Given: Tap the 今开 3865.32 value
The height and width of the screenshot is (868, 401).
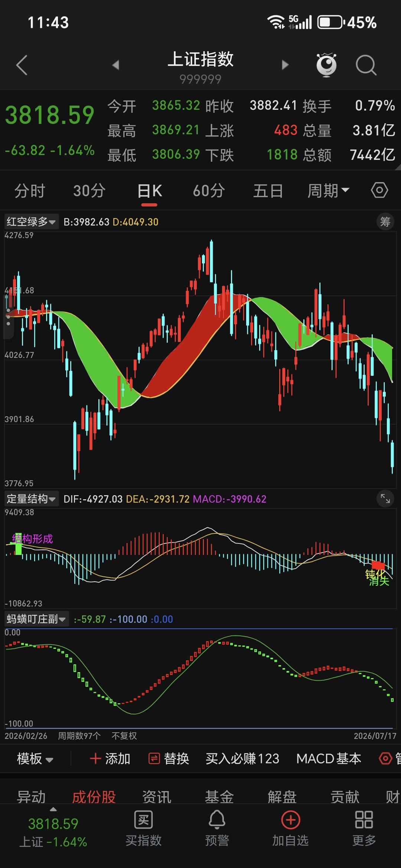Looking at the screenshot, I should click(x=176, y=106).
